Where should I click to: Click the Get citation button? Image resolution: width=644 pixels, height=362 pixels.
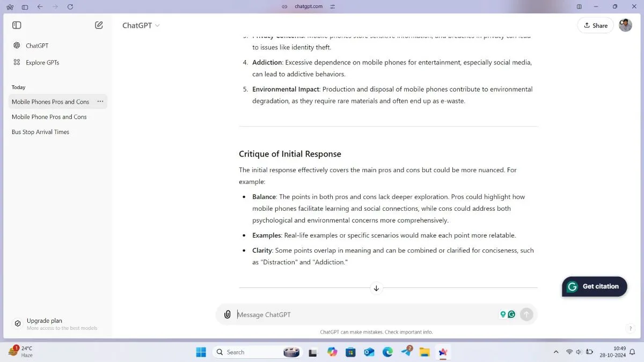[595, 286]
